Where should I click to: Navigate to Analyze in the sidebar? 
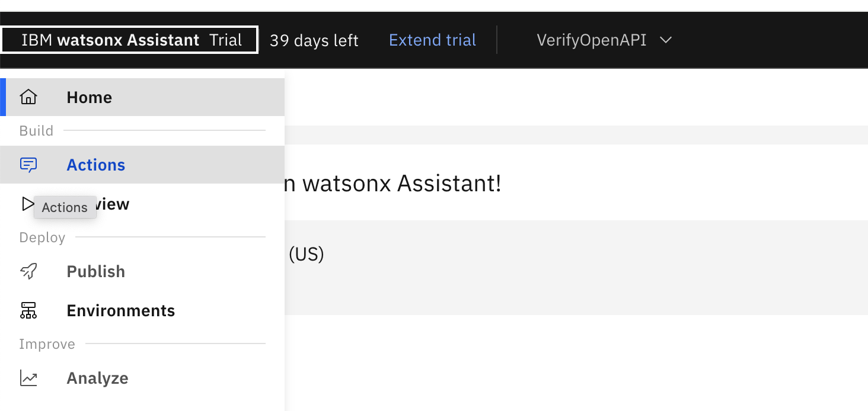click(97, 378)
